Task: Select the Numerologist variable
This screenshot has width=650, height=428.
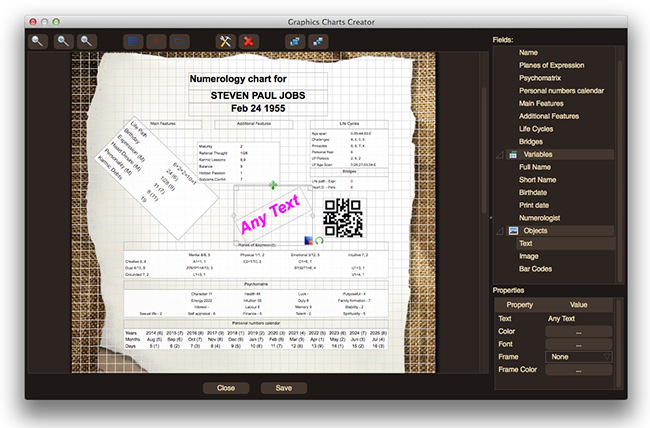Action: pyautogui.click(x=539, y=218)
